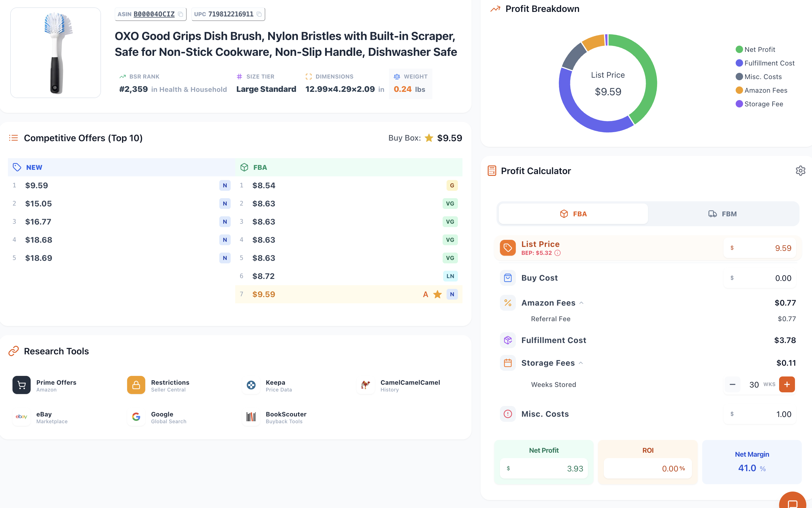
Task: Click the Amazon Fees percent icon
Action: [508, 303]
